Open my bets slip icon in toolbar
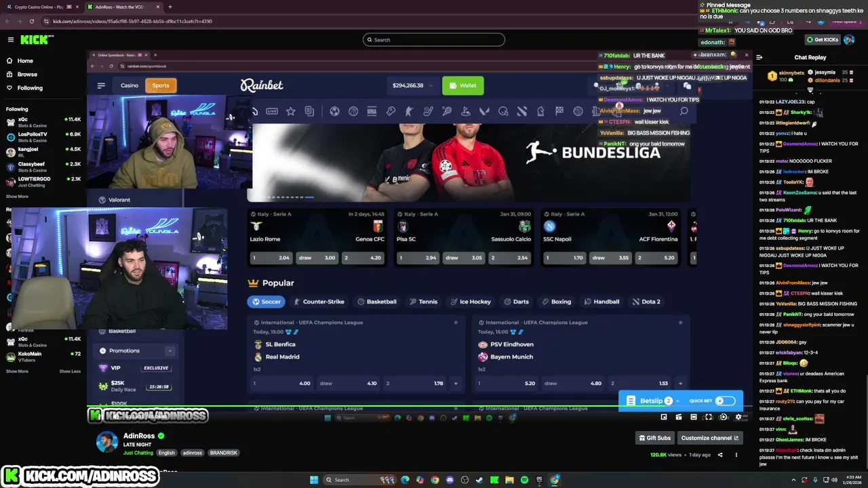Viewport: 868px width, 488px height. [309, 111]
